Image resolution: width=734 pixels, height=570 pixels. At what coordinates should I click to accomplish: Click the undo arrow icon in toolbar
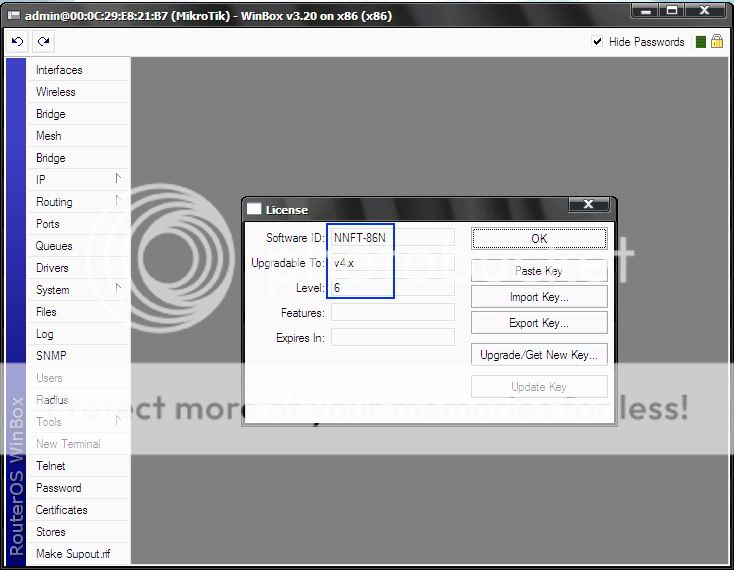[x=17, y=41]
